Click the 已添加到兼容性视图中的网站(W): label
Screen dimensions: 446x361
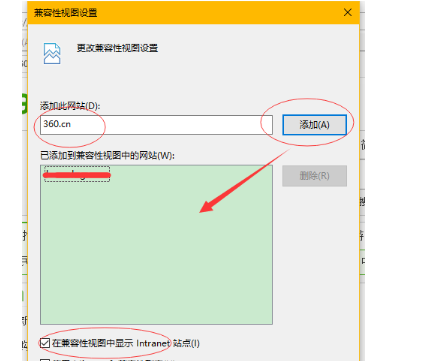[x=107, y=155]
